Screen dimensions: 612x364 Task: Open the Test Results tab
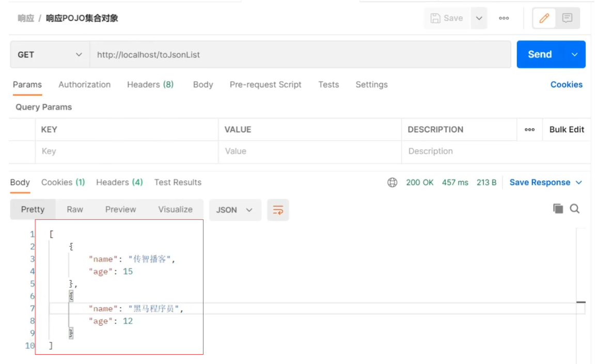[x=178, y=183]
